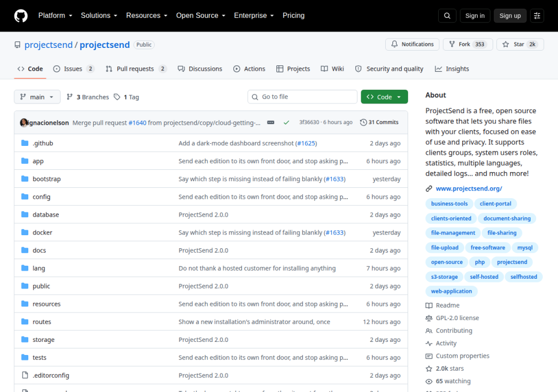Click the routes folder icon

[25, 322]
